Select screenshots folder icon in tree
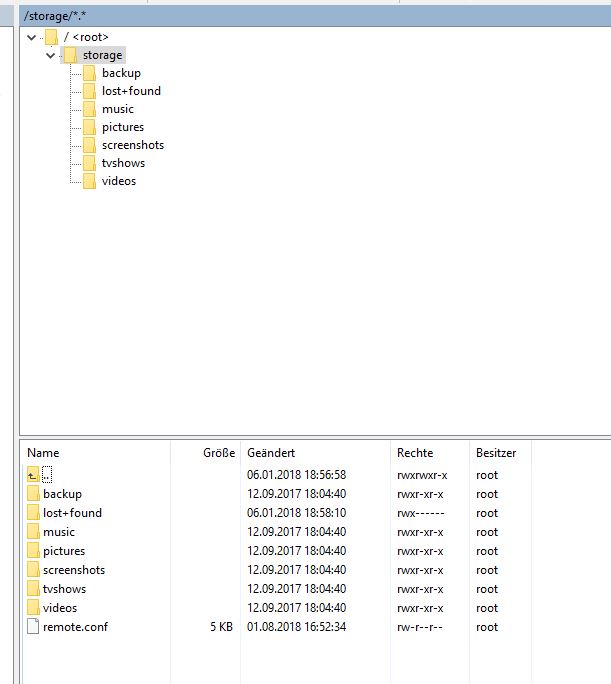The height and width of the screenshot is (684, 611). pyautogui.click(x=89, y=145)
